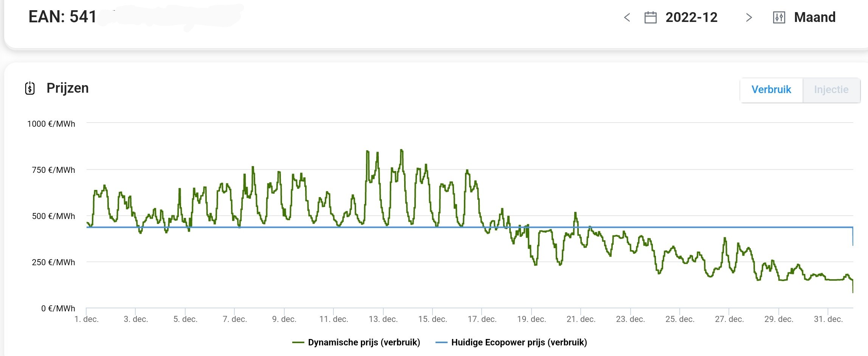Click the sliders icon next to Maand
868x356 pixels.
(779, 17)
